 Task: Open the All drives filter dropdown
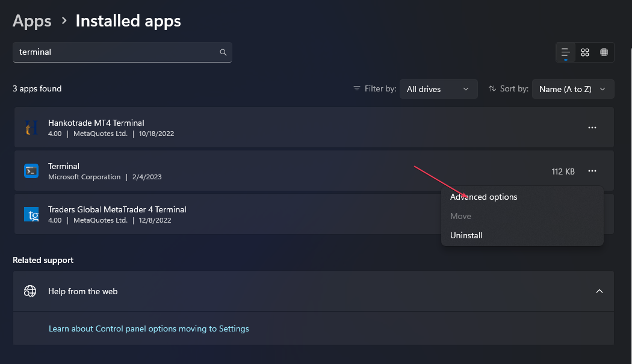click(439, 89)
